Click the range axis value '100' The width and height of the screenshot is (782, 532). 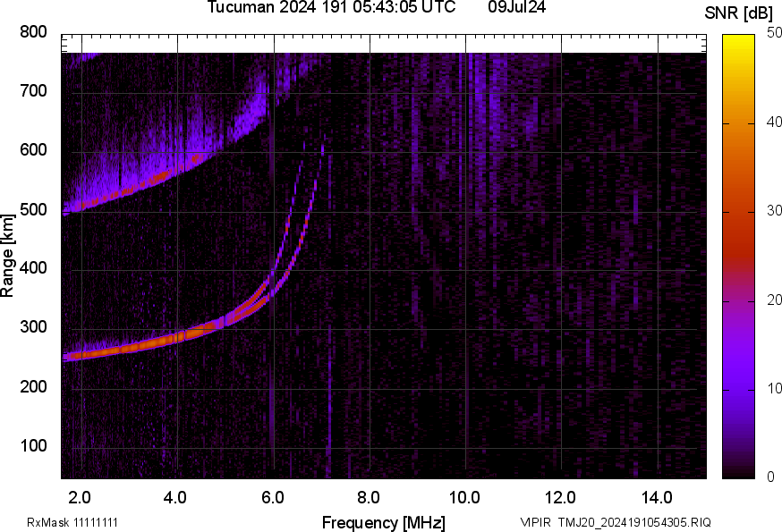(33, 445)
